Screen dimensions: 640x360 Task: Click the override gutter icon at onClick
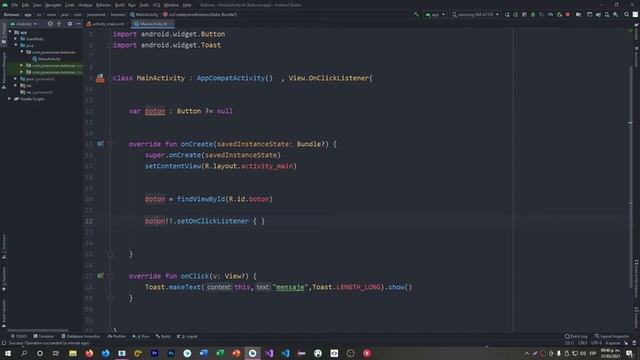(x=100, y=276)
